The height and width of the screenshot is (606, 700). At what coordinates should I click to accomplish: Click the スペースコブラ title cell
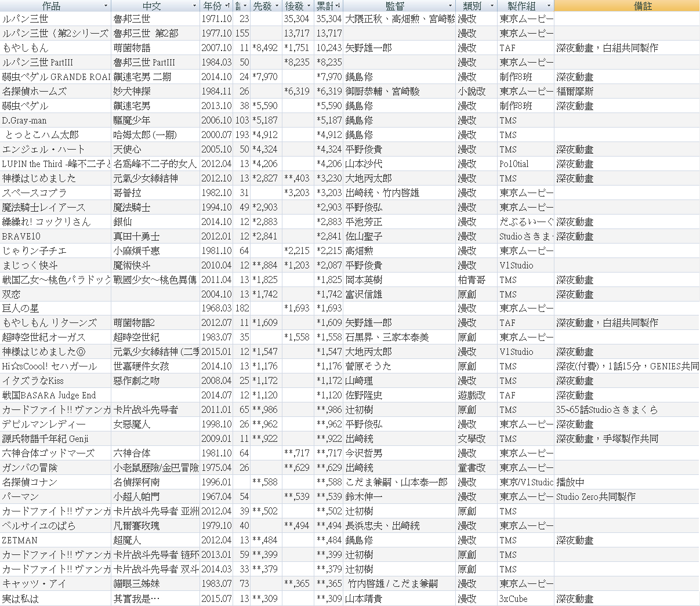pyautogui.click(x=56, y=193)
